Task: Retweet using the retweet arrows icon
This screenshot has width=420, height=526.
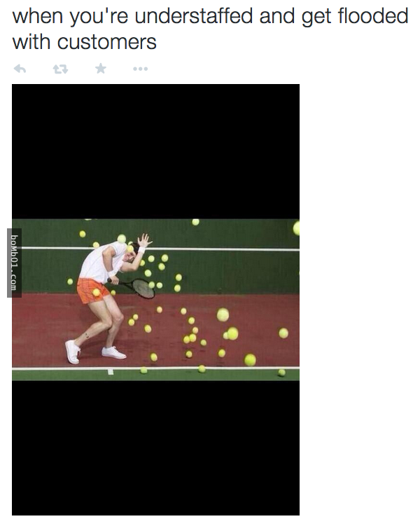Action: (x=60, y=69)
